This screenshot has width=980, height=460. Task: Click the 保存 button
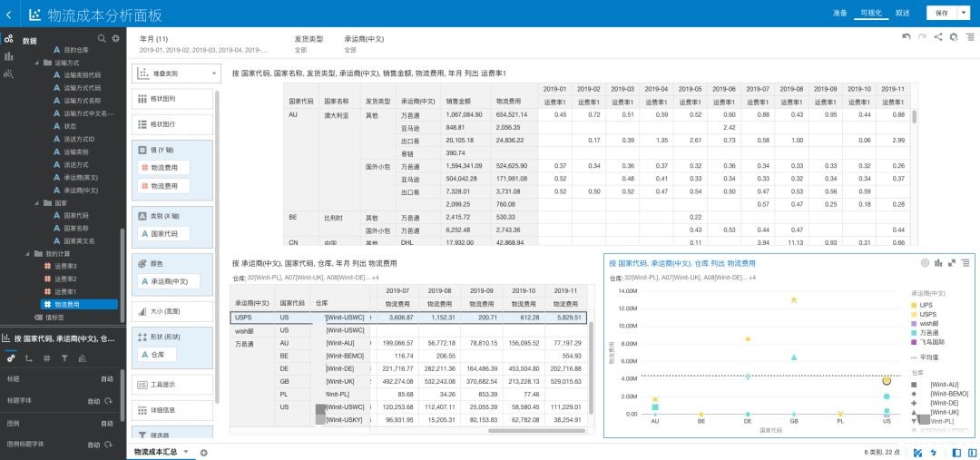(941, 14)
